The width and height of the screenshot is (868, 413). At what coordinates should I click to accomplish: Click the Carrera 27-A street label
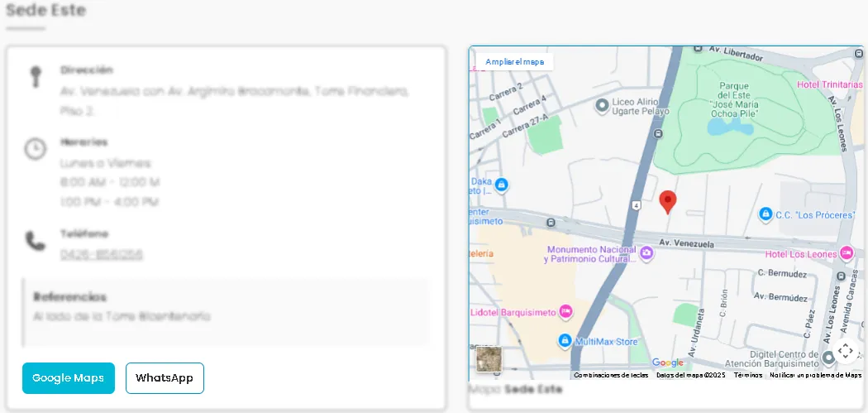(x=525, y=127)
